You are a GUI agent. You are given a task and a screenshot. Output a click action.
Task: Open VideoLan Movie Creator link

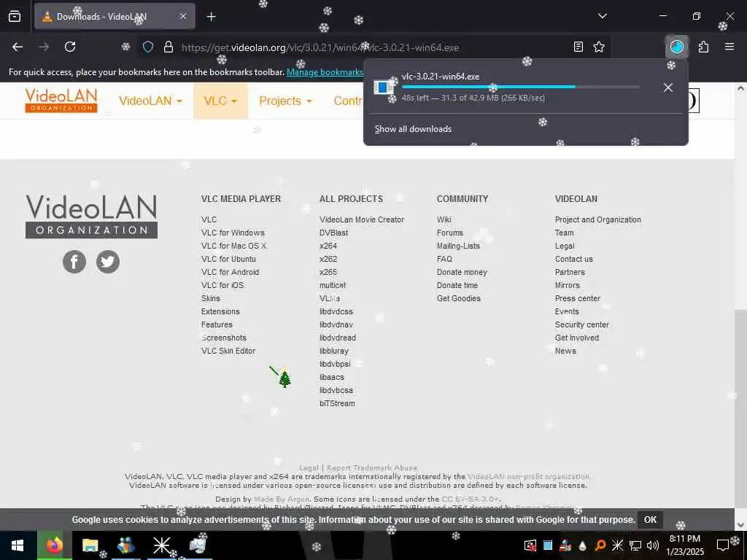click(x=362, y=219)
